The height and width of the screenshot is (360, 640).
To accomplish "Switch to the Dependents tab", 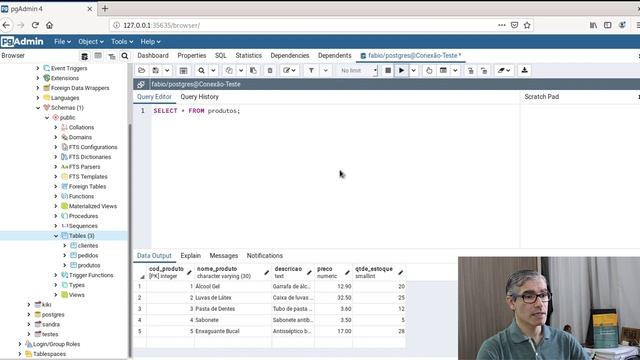I will tap(335, 56).
